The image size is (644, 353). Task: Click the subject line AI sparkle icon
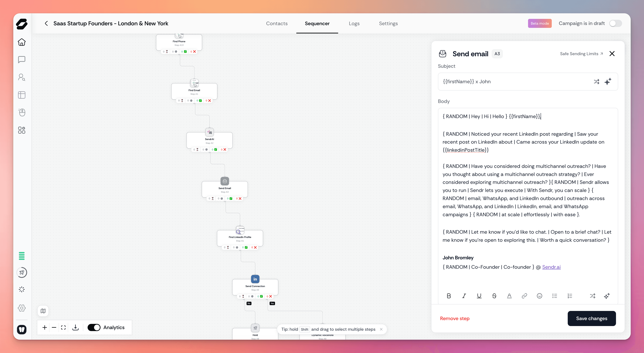coord(608,82)
